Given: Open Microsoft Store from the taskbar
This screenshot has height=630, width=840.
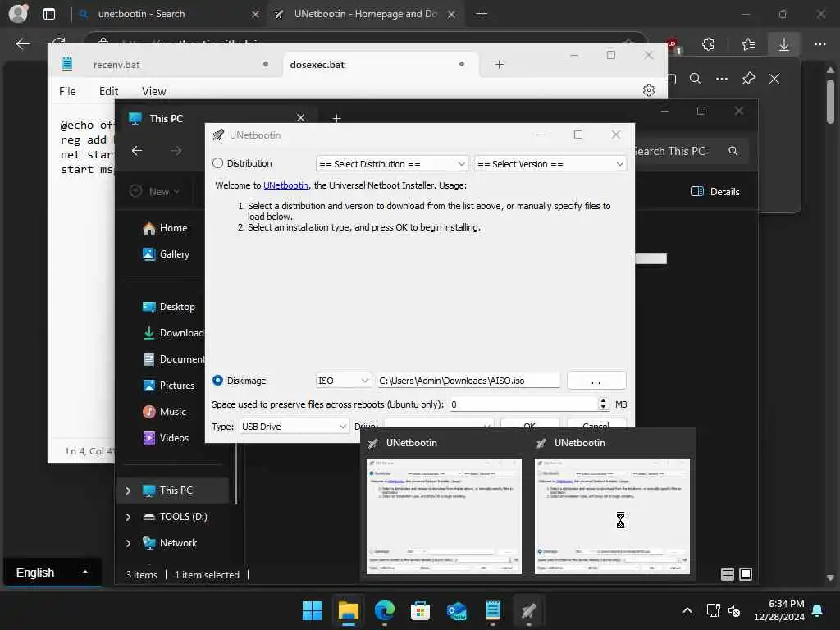Looking at the screenshot, I should click(421, 610).
